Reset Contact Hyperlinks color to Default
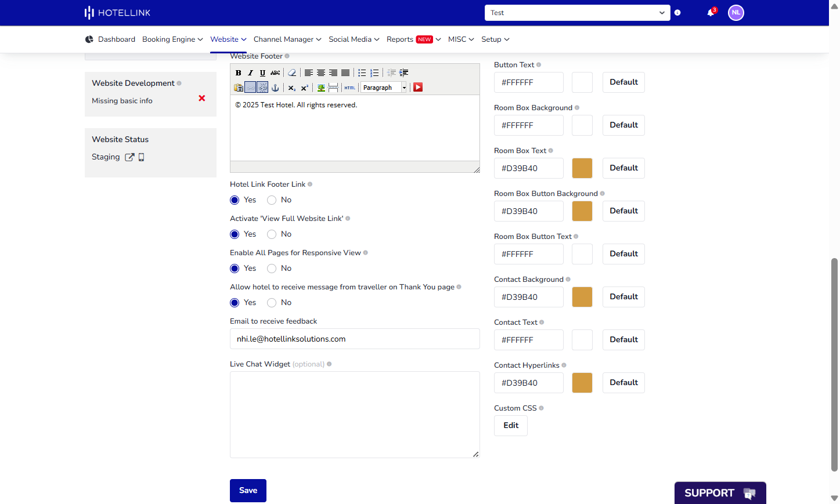Image resolution: width=840 pixels, height=504 pixels. pyautogui.click(x=623, y=383)
